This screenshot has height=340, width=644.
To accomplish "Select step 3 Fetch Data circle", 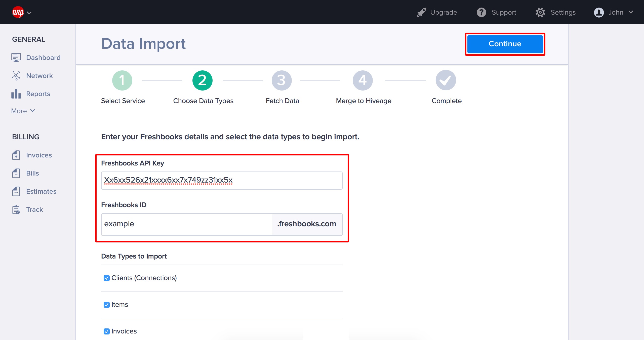I will [281, 80].
